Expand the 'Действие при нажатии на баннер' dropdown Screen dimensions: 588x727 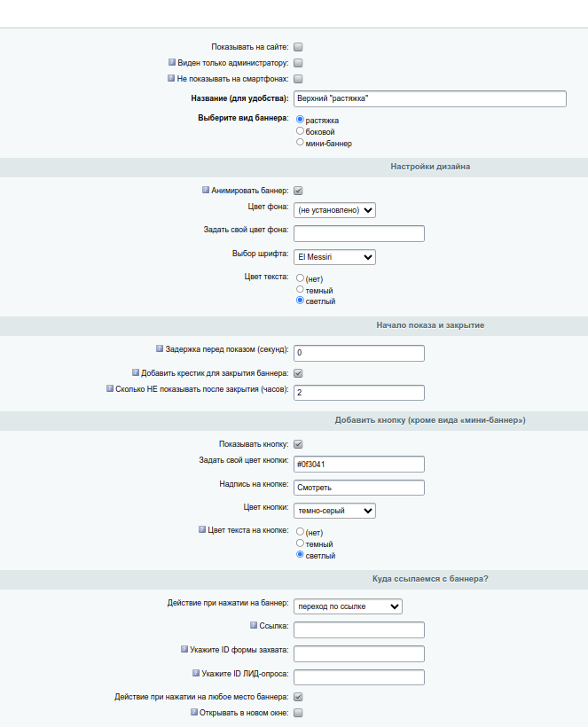(x=348, y=606)
